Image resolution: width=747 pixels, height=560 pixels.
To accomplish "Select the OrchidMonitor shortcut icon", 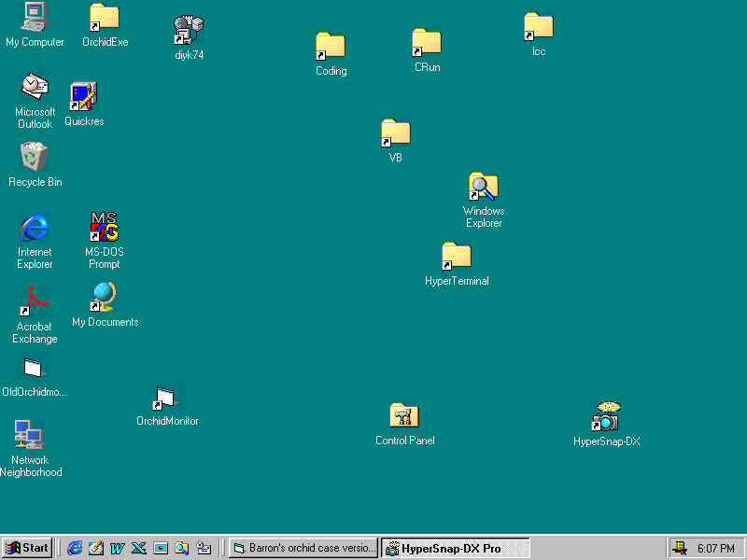I will point(165,399).
